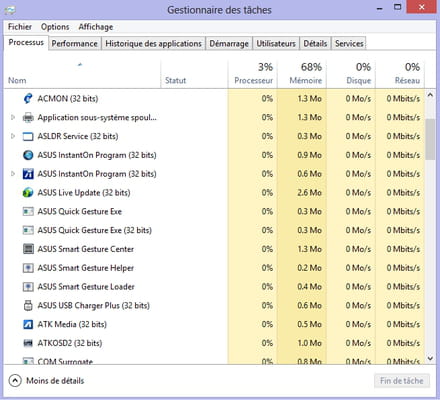
Task: Select ASUS USB Charger Plus (32 bits) name
Action: pos(93,305)
